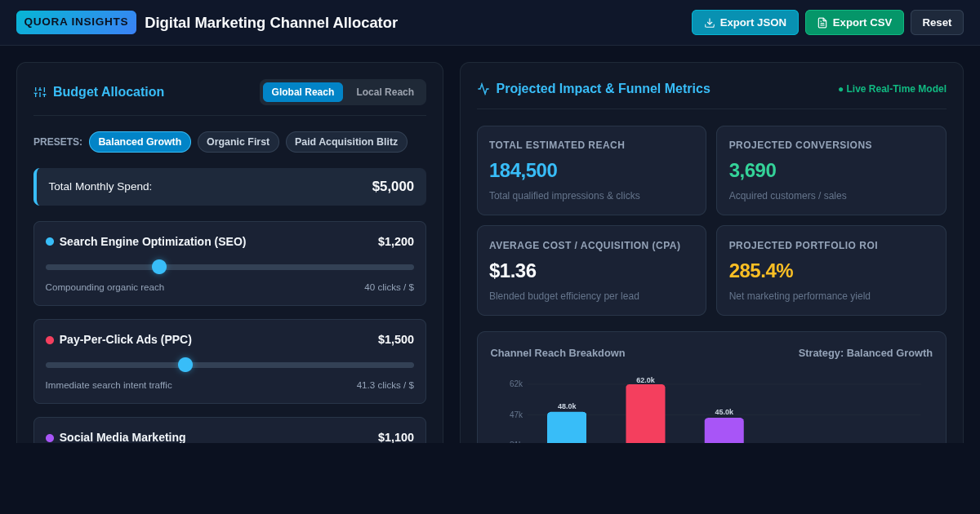
Task: Export data as JSON
Action: 745,22
